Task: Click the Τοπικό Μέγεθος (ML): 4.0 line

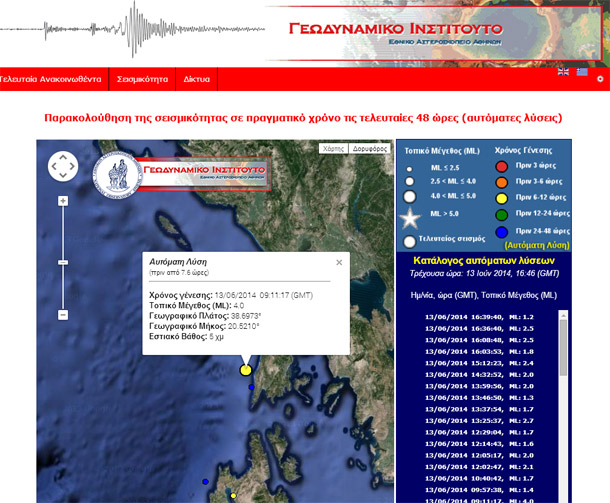Action: point(196,305)
